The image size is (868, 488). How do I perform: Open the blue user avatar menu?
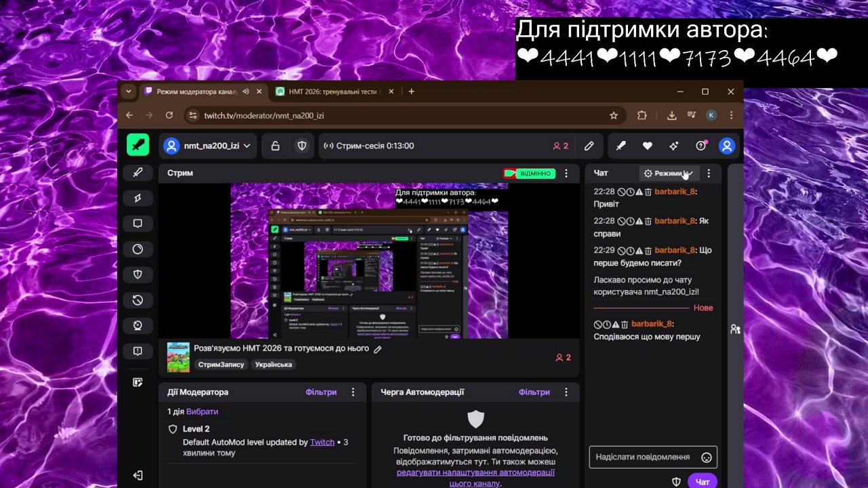[727, 146]
